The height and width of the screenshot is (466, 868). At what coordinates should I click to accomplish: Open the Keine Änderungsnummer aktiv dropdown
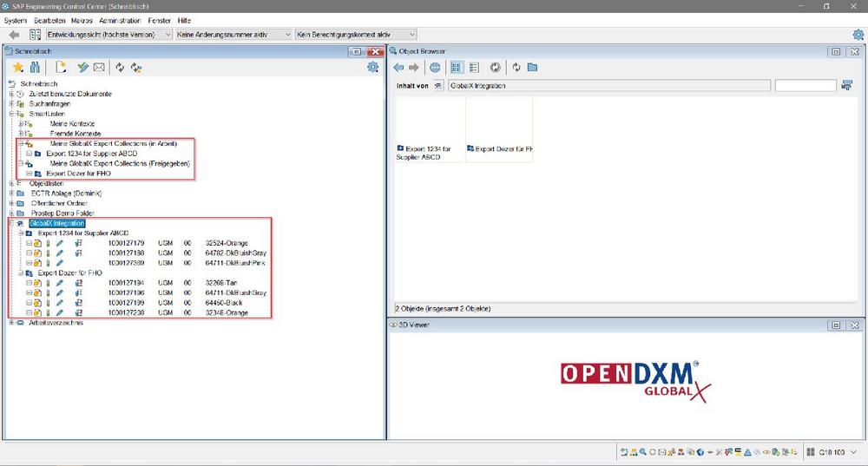click(233, 35)
